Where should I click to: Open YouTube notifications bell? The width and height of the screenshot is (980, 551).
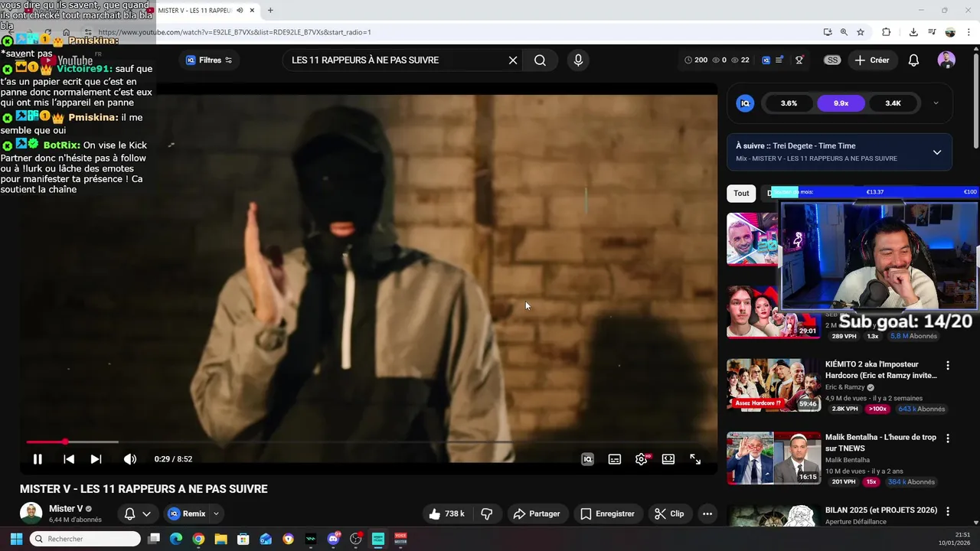[913, 60]
